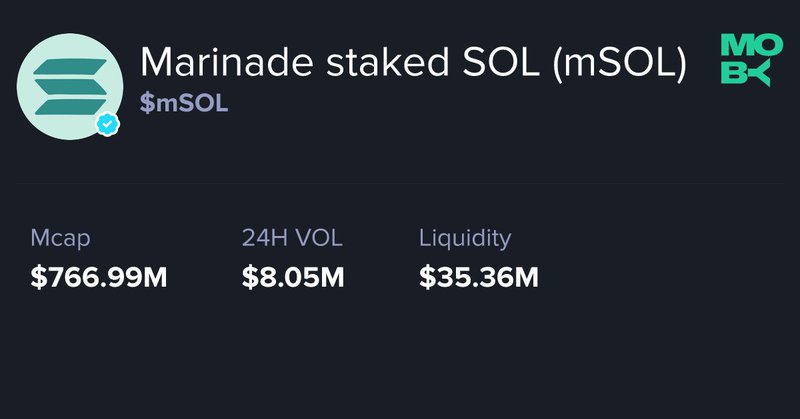Click the middle bar of the token logo
The image size is (800, 419).
[x=68, y=87]
